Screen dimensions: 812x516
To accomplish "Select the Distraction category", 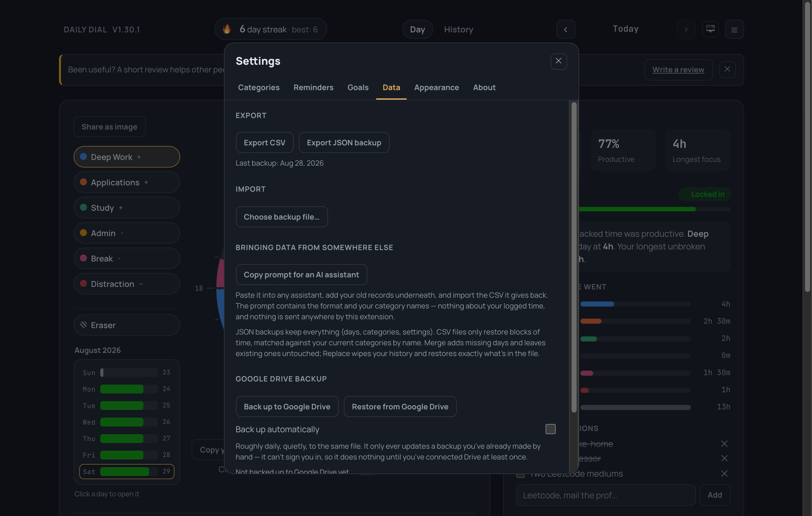I will (127, 283).
